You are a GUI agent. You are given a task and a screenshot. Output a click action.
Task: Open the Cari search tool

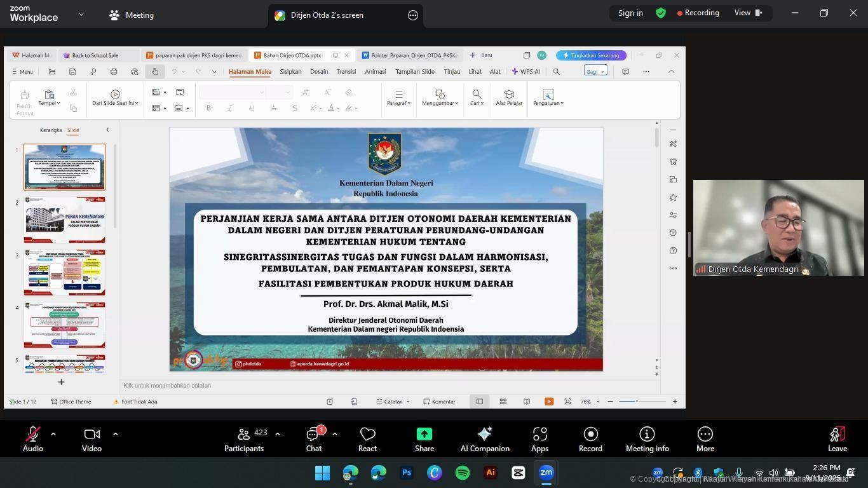click(476, 97)
